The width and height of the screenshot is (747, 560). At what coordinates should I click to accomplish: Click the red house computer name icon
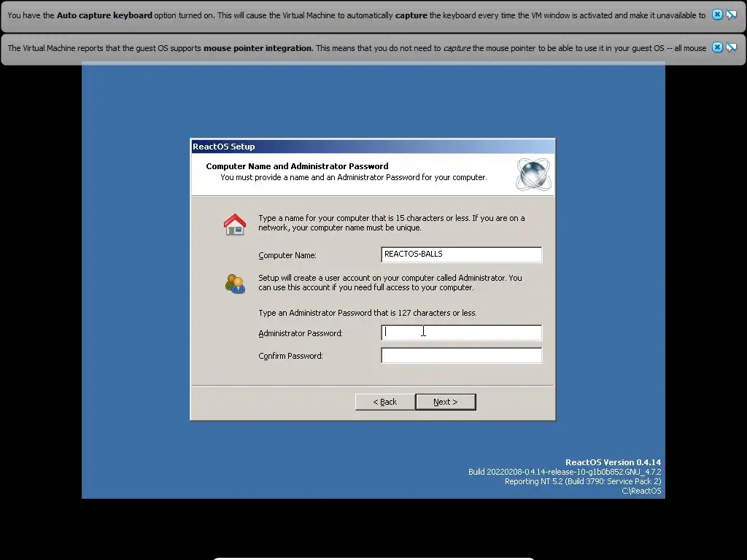click(x=235, y=225)
